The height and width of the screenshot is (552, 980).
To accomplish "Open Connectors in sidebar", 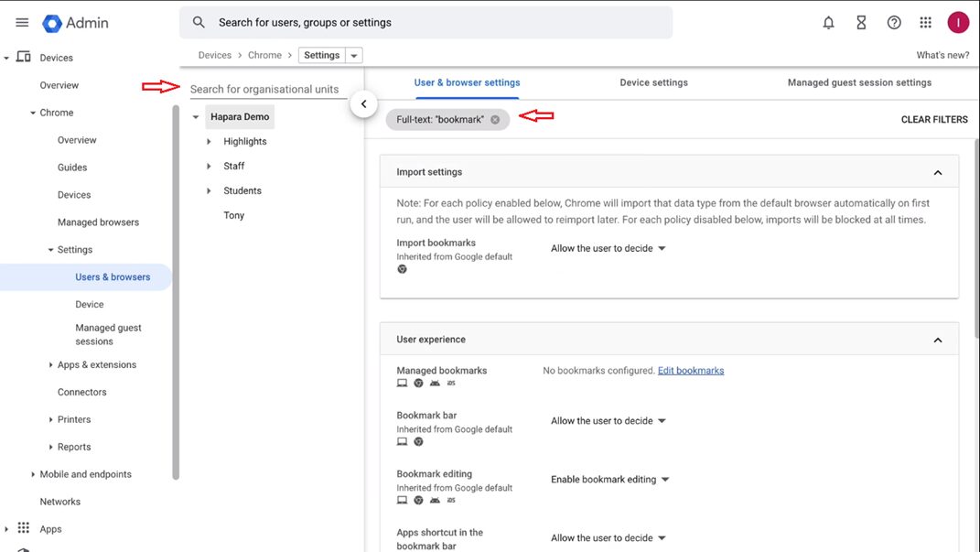I will [x=81, y=392].
